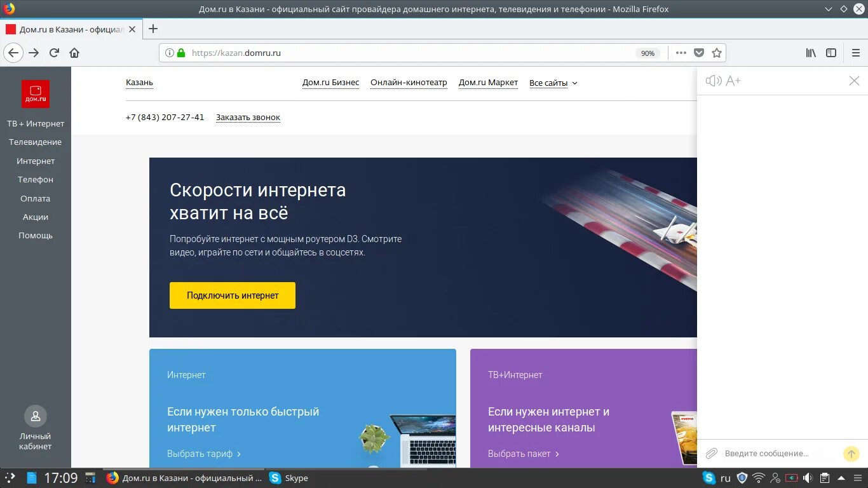This screenshot has width=868, height=488.
Task: Click Выбрать тариф link in Интернет card
Action: pyautogui.click(x=204, y=454)
